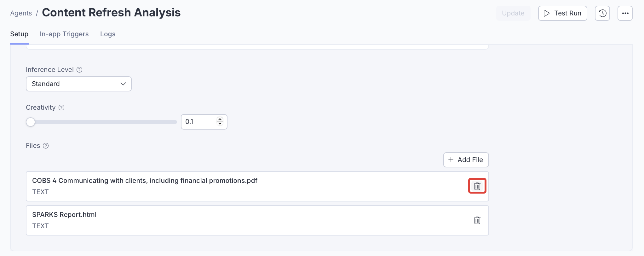644x256 pixels.
Task: Click the Files help icon
Action: coord(46,146)
